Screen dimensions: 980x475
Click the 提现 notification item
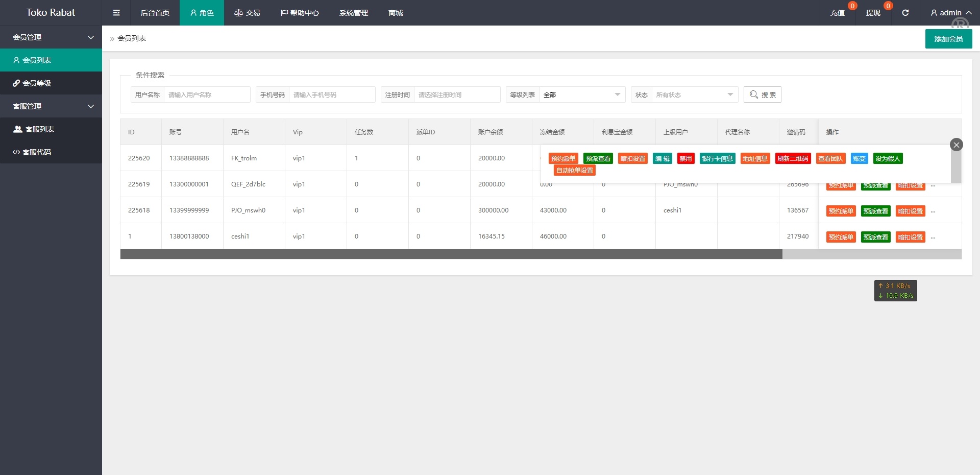pos(873,13)
